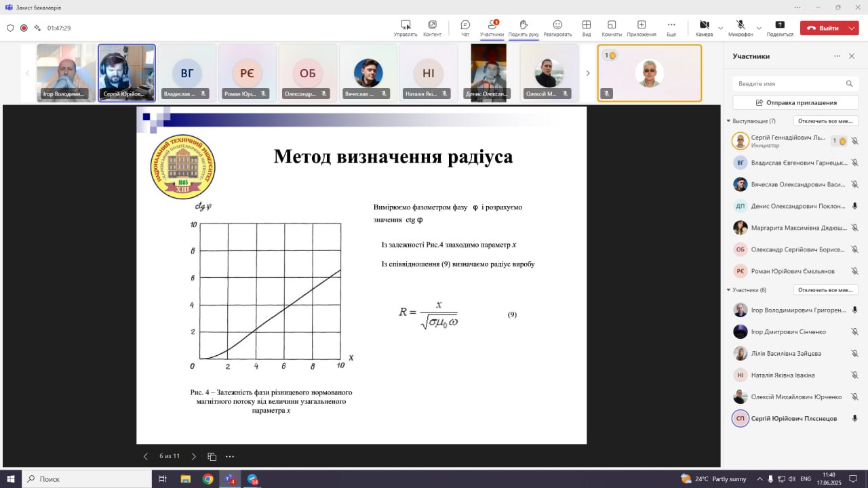Click the red Leave button
Image resolution: width=868 pixels, height=488 pixels.
click(822, 28)
